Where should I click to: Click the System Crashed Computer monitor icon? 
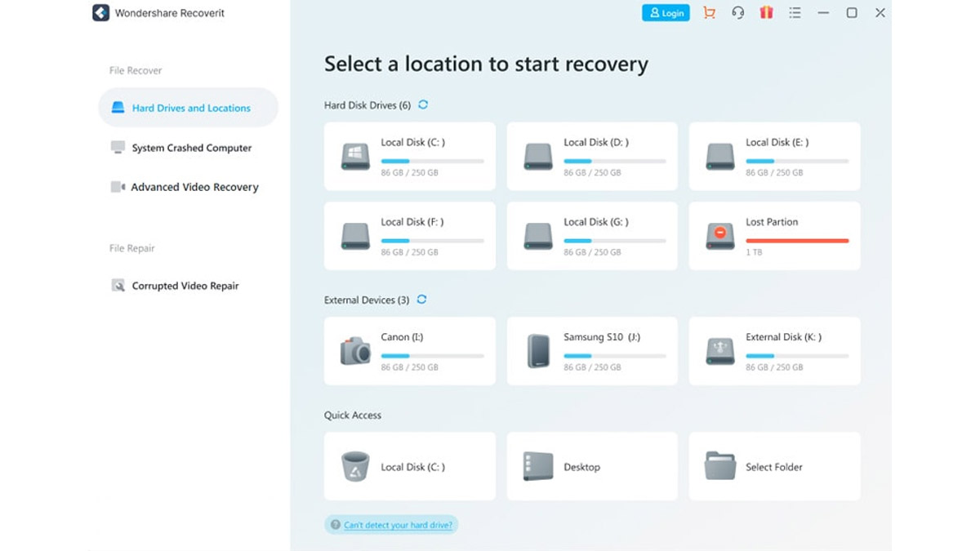click(x=118, y=148)
